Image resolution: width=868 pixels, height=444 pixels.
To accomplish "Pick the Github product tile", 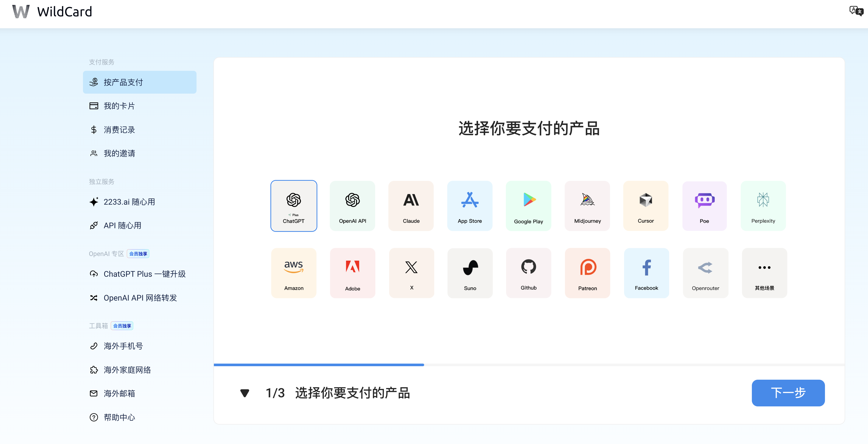I will [x=528, y=273].
